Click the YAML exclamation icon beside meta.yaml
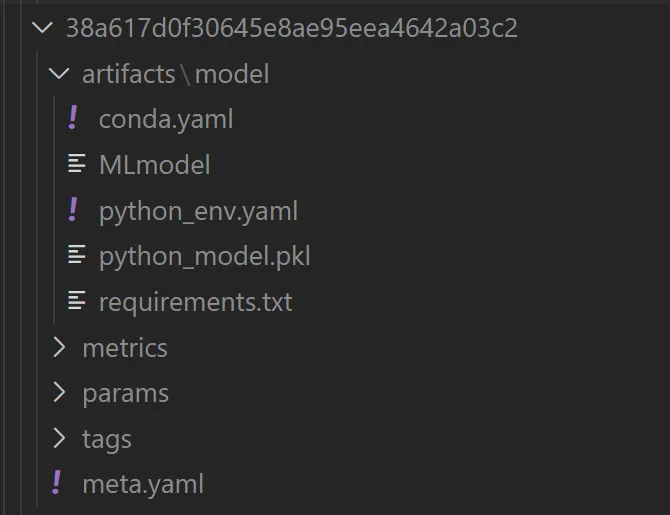Image resolution: width=670 pixels, height=515 pixels. (56, 482)
